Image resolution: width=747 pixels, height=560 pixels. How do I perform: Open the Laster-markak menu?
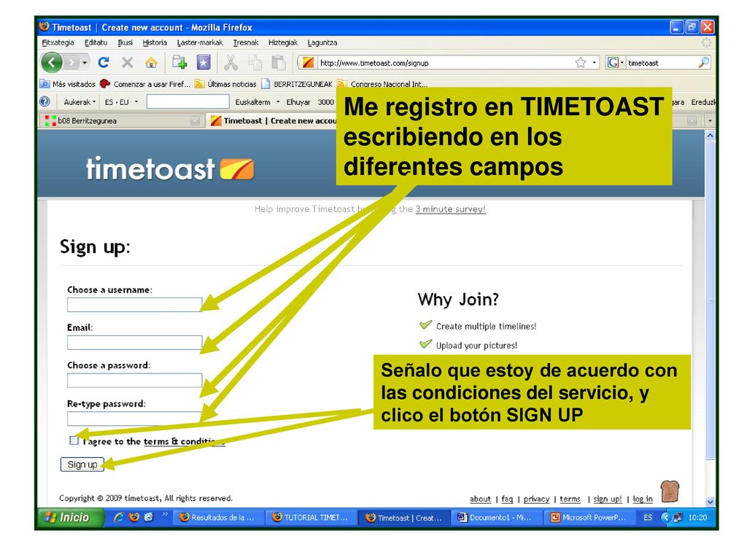point(200,42)
